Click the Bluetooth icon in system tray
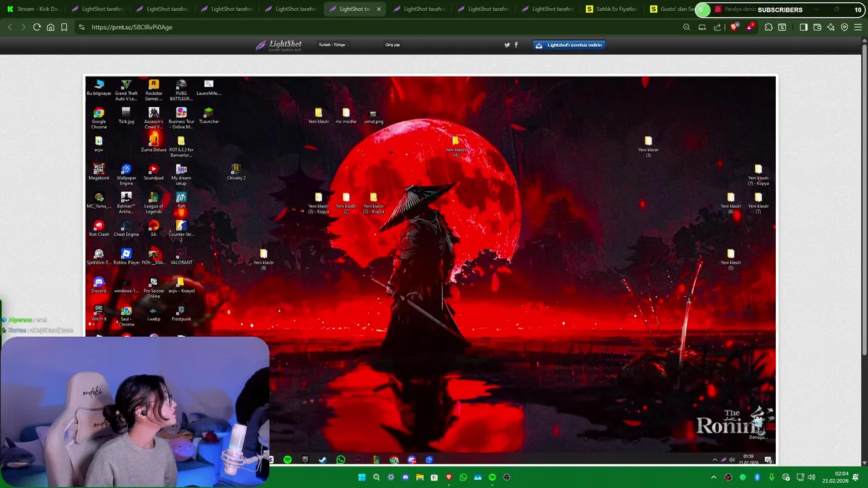868x488 pixels. click(x=757, y=477)
